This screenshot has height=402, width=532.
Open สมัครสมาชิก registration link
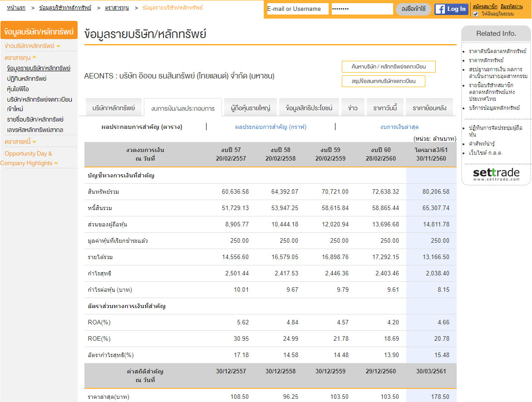point(485,6)
